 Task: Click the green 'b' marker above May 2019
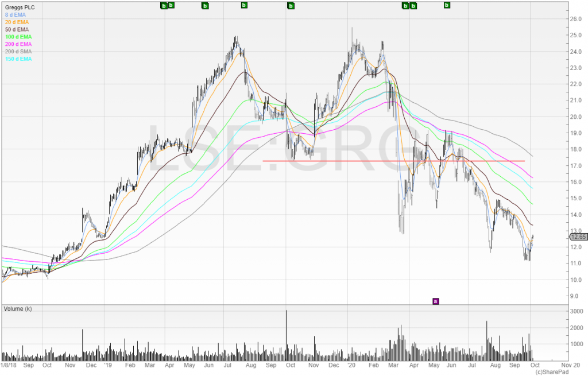pyautogui.click(x=205, y=6)
